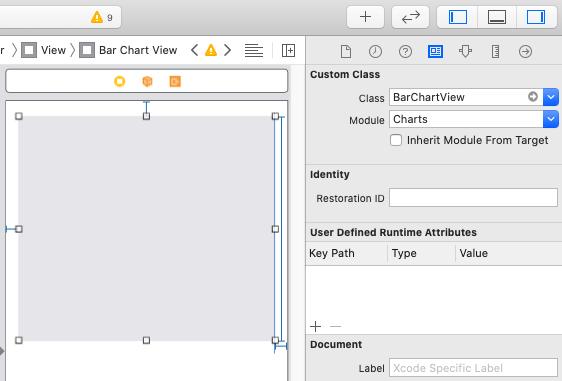Click the jump bar warning triangle

pyautogui.click(x=211, y=50)
